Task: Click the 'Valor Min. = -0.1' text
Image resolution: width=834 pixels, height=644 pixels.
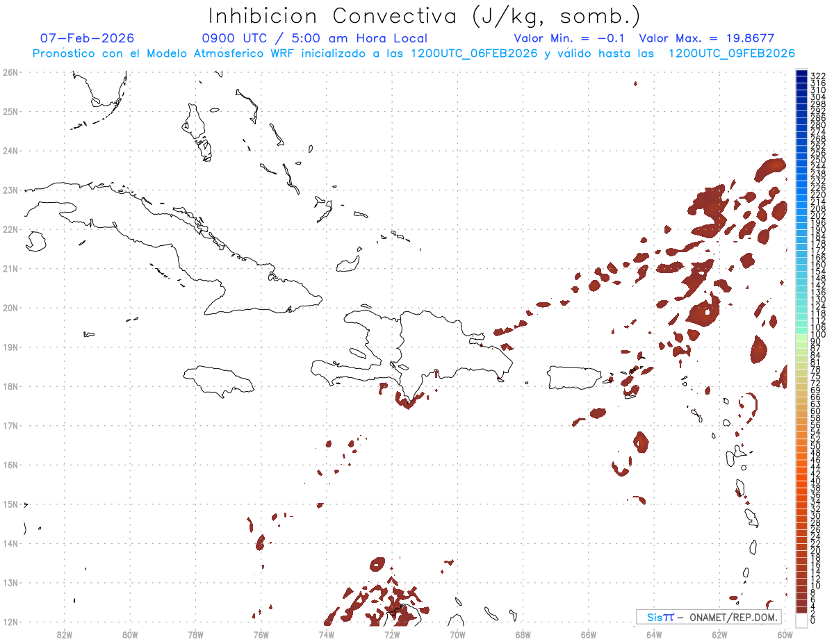Action: [571, 38]
